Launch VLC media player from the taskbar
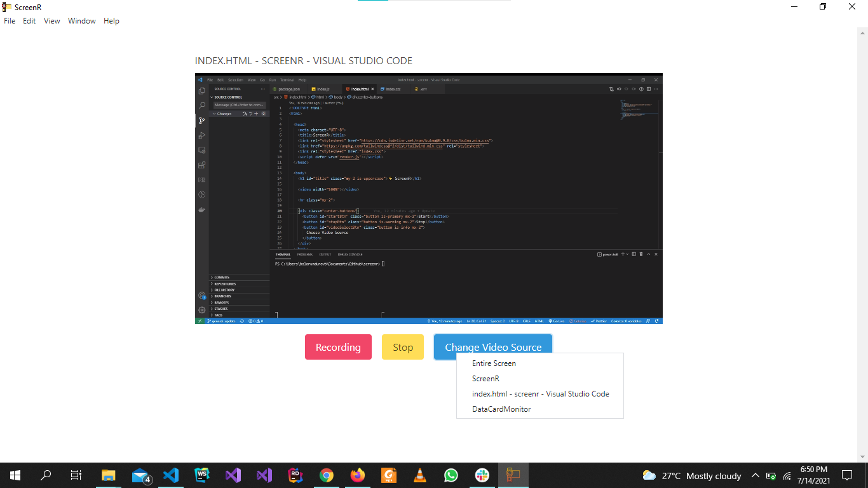This screenshot has width=868, height=488. pyautogui.click(x=420, y=475)
